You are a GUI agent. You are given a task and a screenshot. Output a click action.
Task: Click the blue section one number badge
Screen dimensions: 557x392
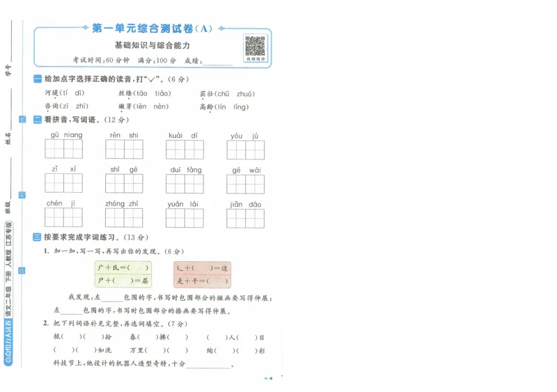pyautogui.click(x=38, y=79)
